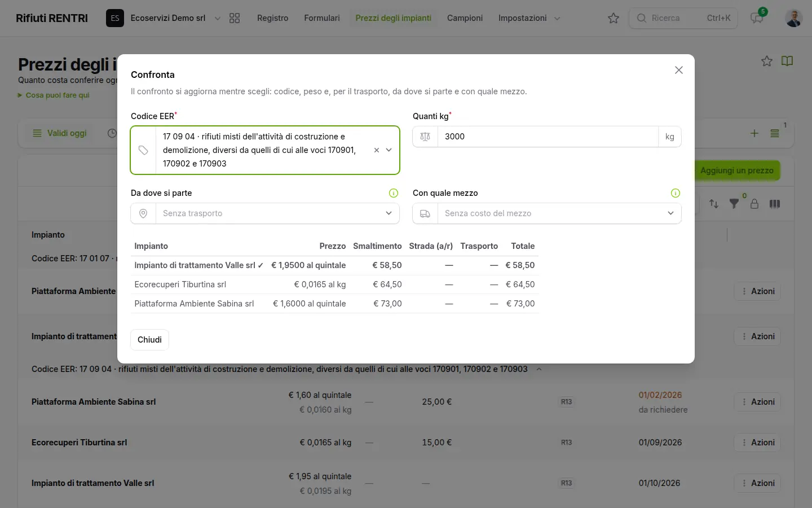812x508 pixels.
Task: Collapse the Codice EER 17 09 04 group
Action: [x=539, y=369]
